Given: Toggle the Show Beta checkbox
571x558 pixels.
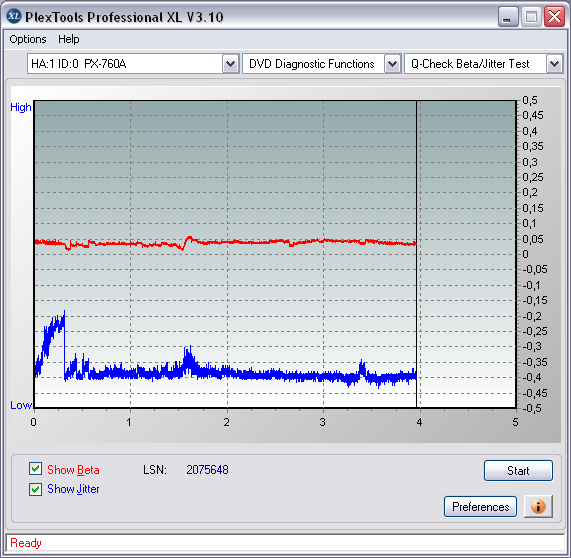Looking at the screenshot, I should (35, 469).
